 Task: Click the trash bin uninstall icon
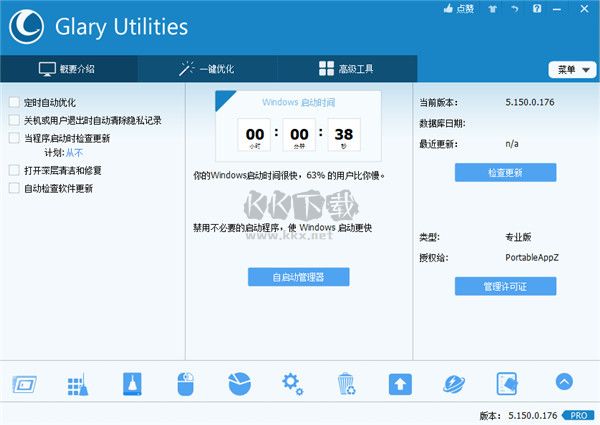coord(346,383)
